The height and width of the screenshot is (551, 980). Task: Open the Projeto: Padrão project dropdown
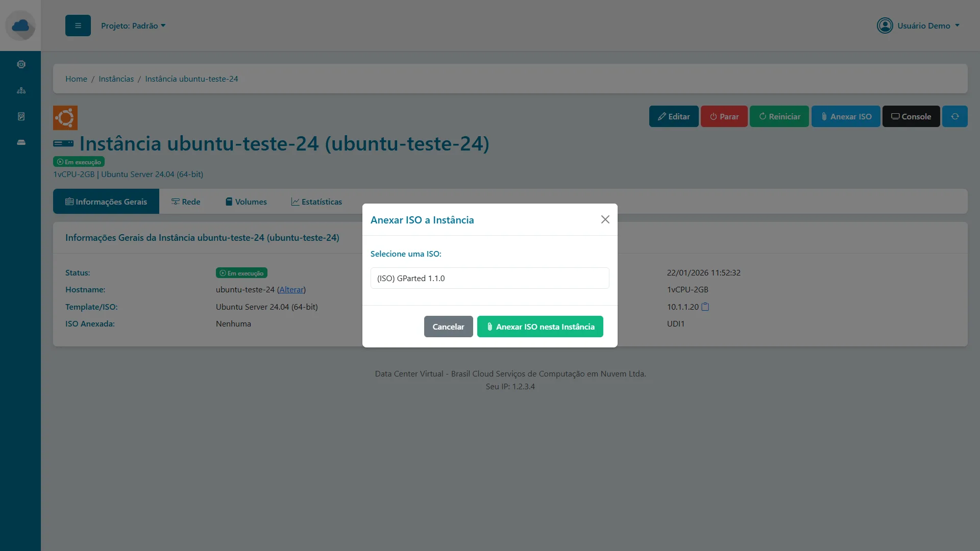pos(134,26)
